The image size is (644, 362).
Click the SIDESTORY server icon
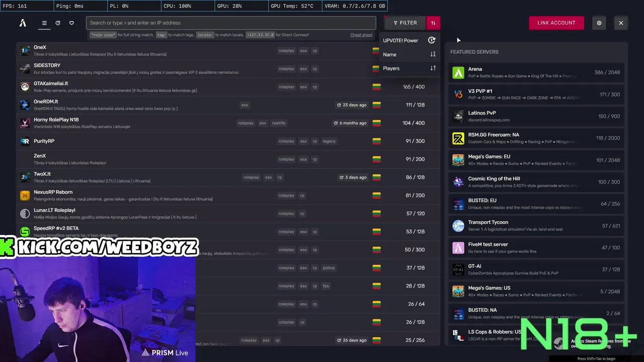click(25, 68)
